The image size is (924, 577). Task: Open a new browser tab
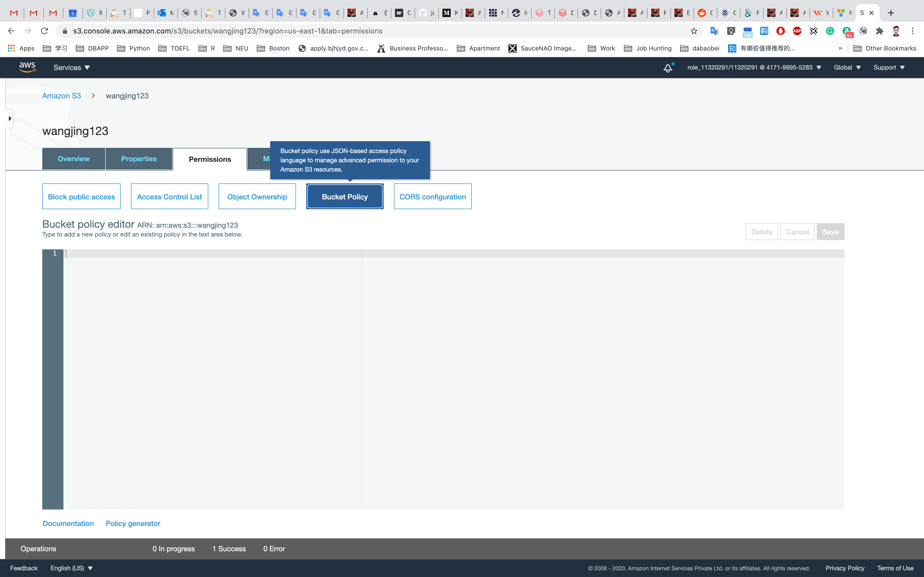(891, 13)
